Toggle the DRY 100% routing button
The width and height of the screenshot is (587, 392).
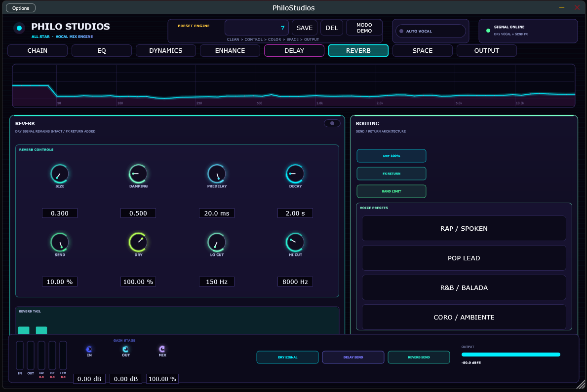(391, 156)
